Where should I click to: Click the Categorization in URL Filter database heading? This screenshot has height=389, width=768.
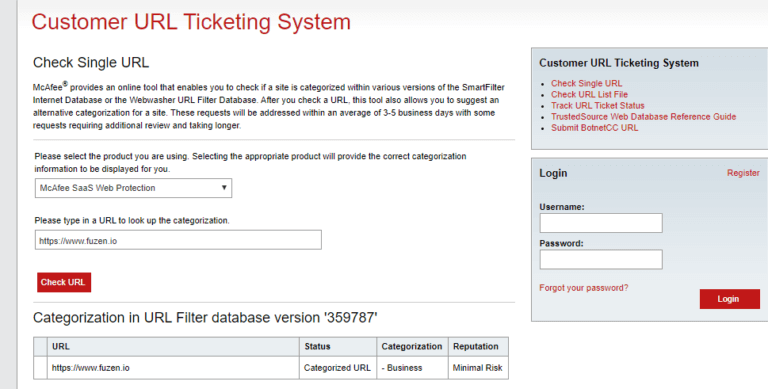coord(205,318)
